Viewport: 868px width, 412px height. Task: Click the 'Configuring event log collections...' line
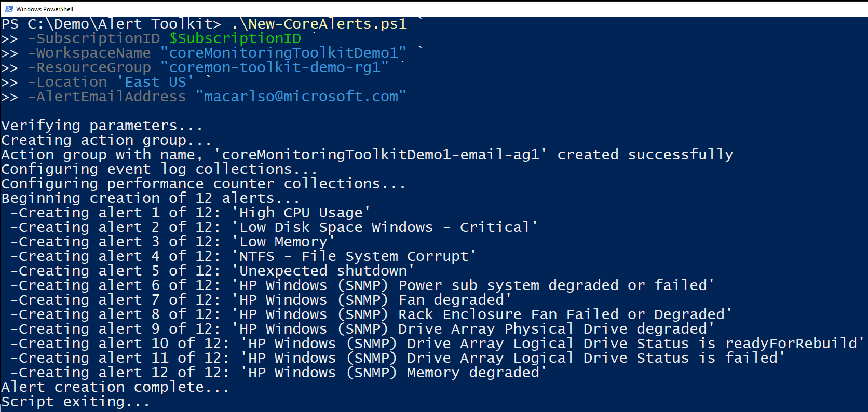click(x=159, y=169)
